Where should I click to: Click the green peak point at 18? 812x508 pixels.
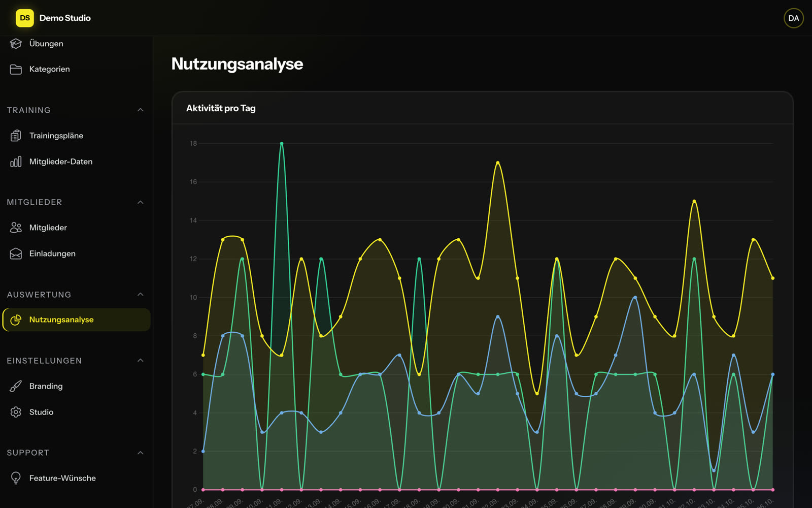tap(282, 143)
